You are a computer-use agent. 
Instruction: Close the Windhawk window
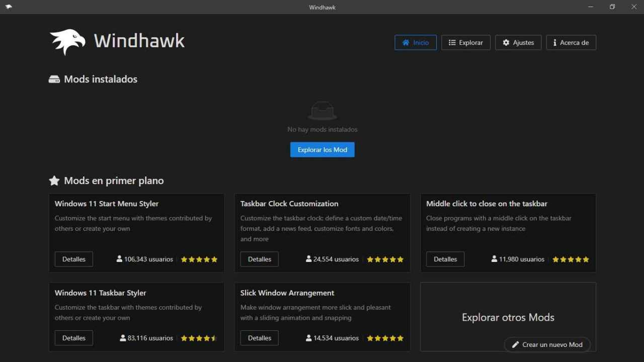coord(634,7)
